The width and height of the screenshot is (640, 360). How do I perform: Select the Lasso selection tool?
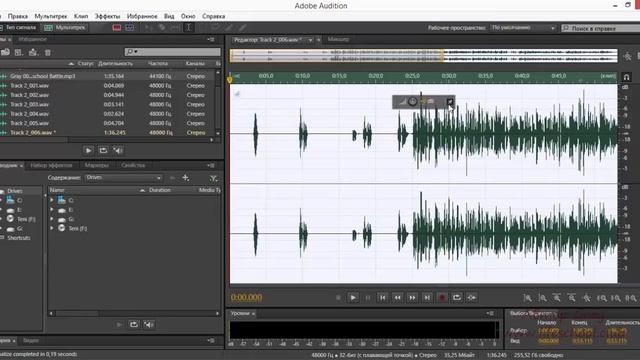click(x=216, y=28)
